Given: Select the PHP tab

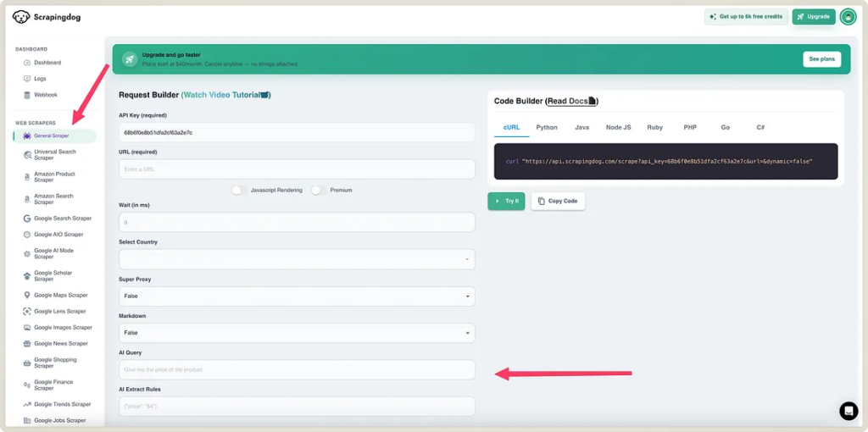Looking at the screenshot, I should (690, 127).
